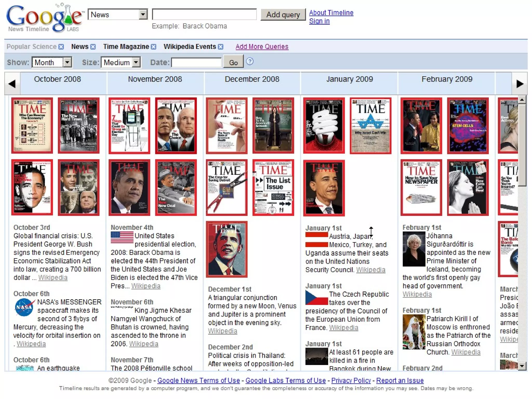
Task: Focus the Date input field
Action: (x=196, y=63)
